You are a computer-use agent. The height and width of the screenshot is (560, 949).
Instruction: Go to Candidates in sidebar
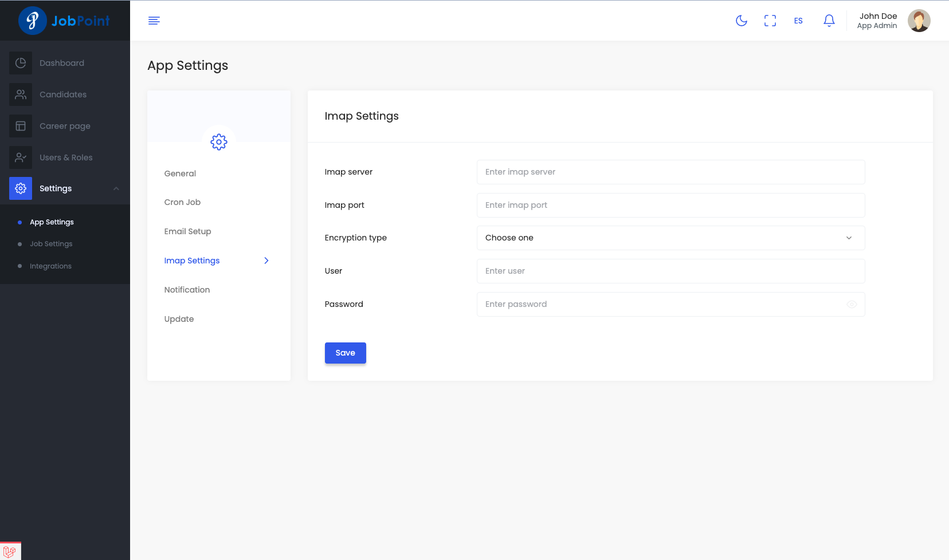click(62, 94)
